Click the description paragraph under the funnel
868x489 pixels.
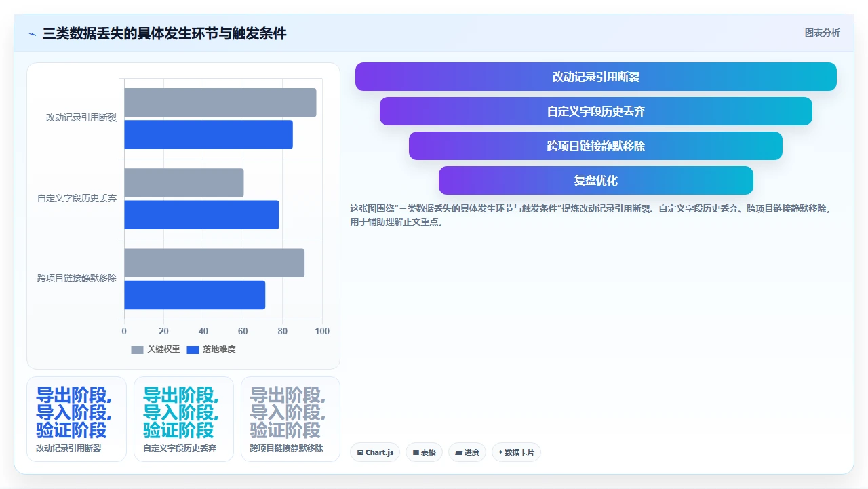590,215
